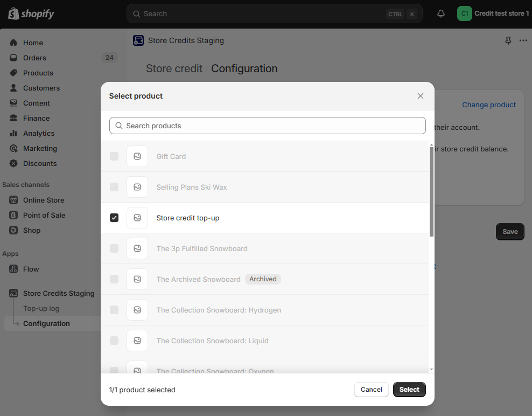Click the Orders count badge 24
The image size is (532, 416).
[109, 58]
